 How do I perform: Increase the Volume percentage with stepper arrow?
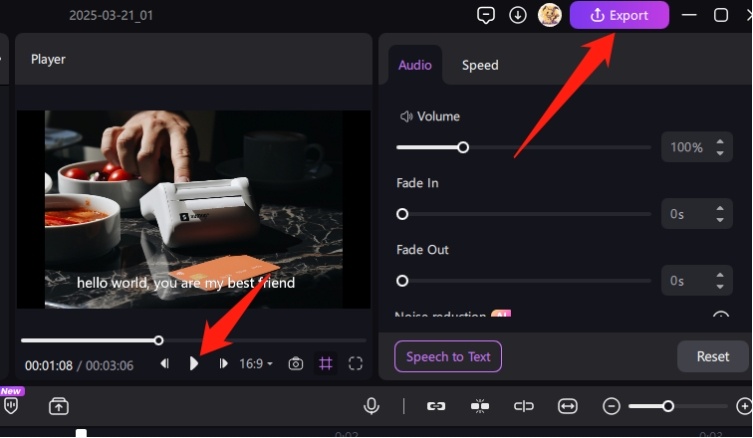pyautogui.click(x=720, y=142)
